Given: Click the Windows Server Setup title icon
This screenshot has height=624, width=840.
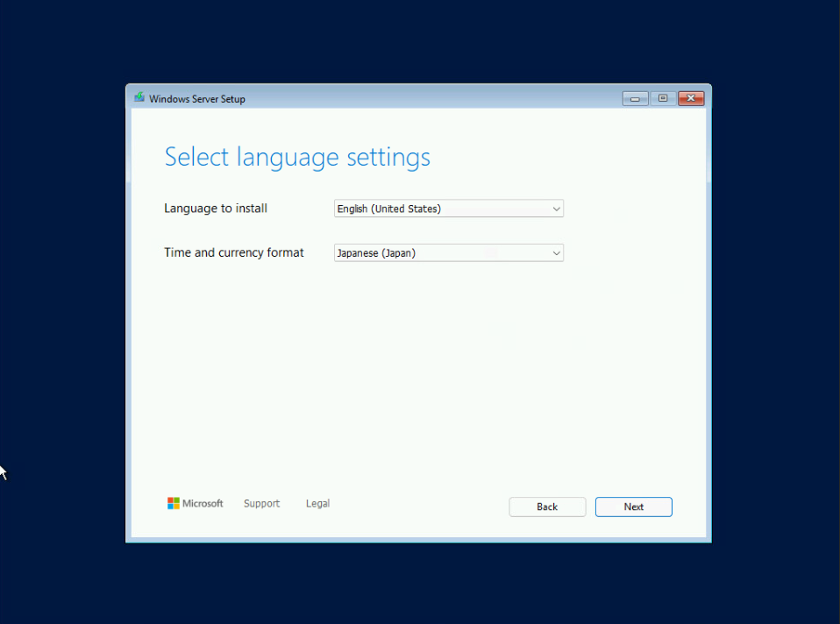Looking at the screenshot, I should [139, 97].
